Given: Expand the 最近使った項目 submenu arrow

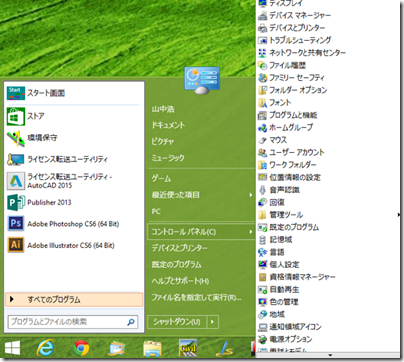Looking at the screenshot, I should pos(251,195).
